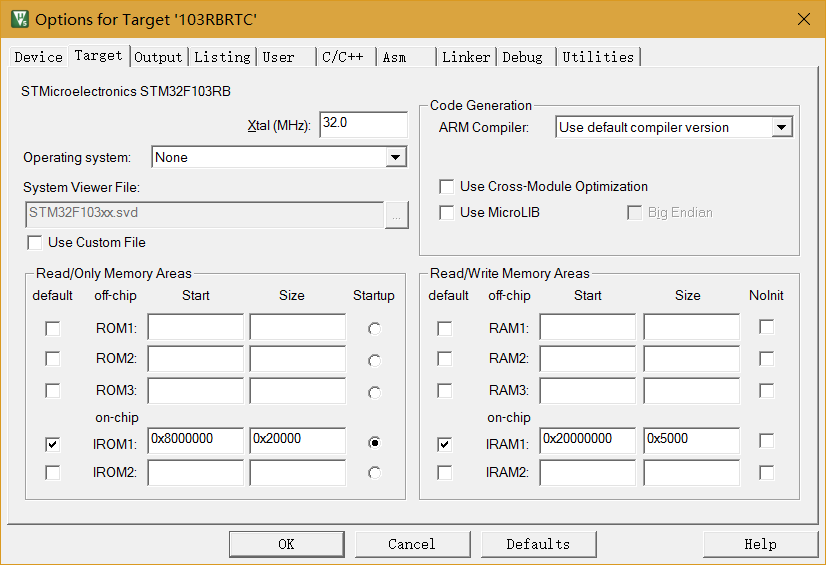Click the Xtal (MHz) input field
Screen dimensions: 826x565
click(x=363, y=124)
